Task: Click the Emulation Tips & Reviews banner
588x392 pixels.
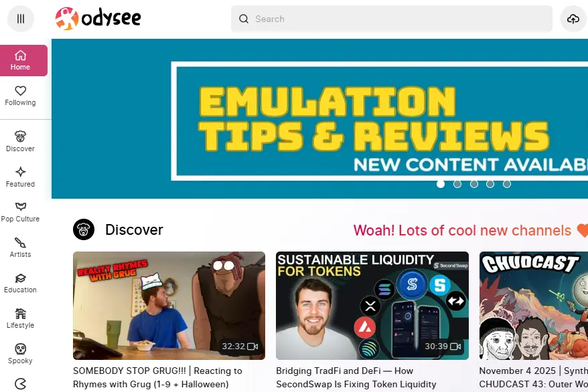Action: (319, 118)
